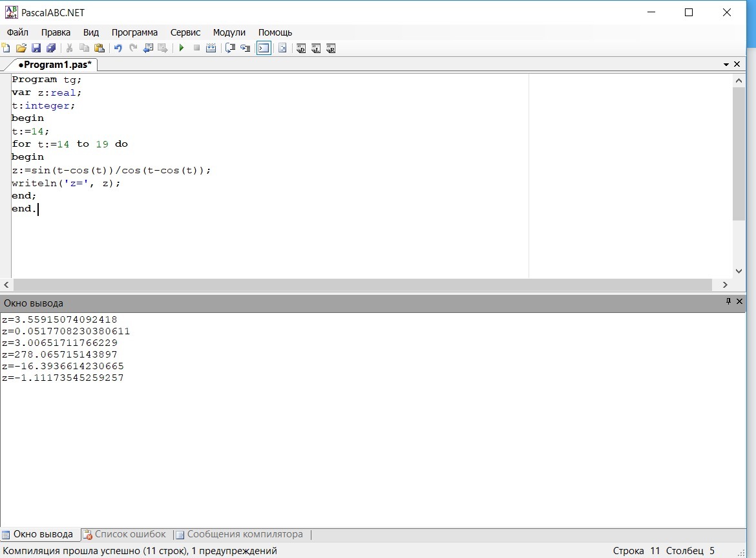
Task: Open a file using the folder icon
Action: click(x=21, y=48)
